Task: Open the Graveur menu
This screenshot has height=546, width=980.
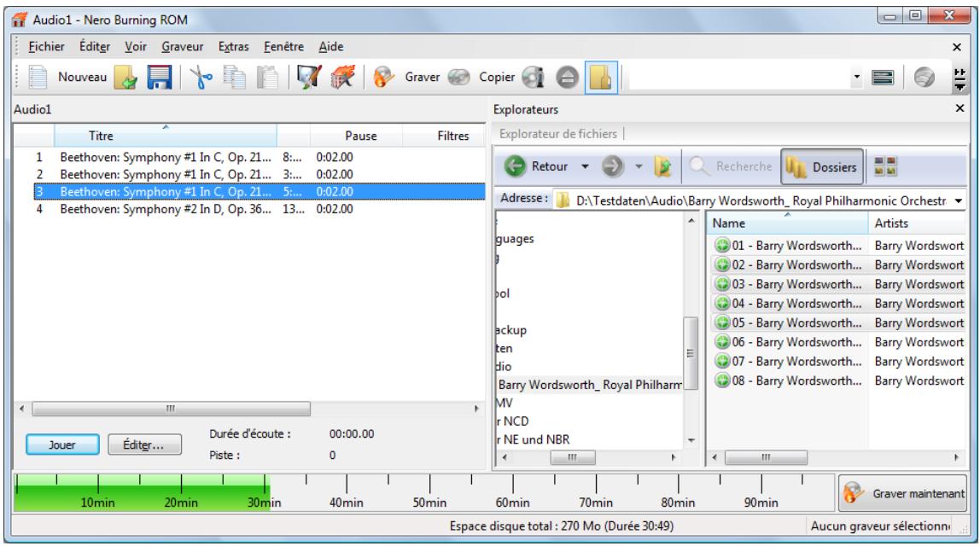Action: 183,47
